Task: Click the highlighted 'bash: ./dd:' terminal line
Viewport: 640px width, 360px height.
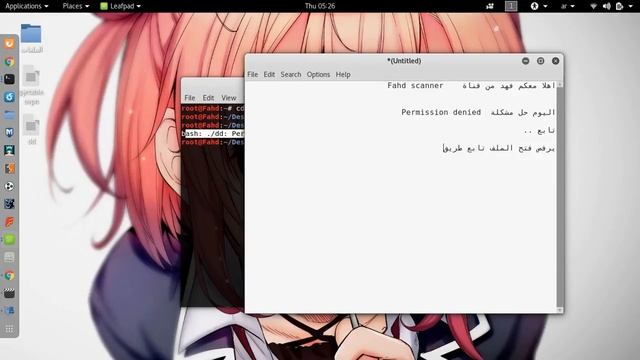Action: tap(213, 134)
